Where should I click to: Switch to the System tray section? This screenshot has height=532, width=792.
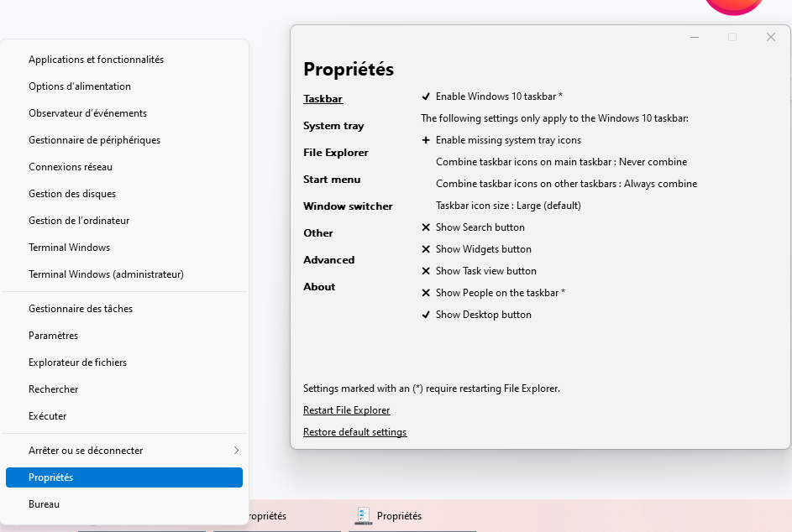(x=333, y=126)
